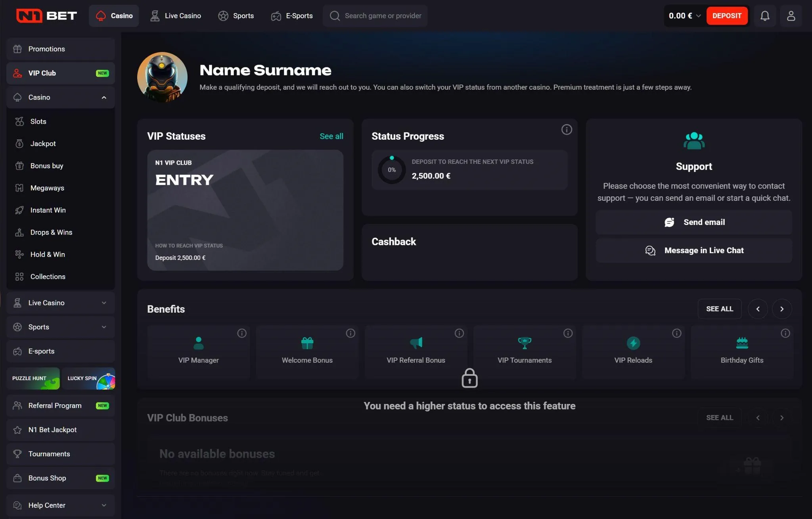Click the N1 Bet logo

46,16
